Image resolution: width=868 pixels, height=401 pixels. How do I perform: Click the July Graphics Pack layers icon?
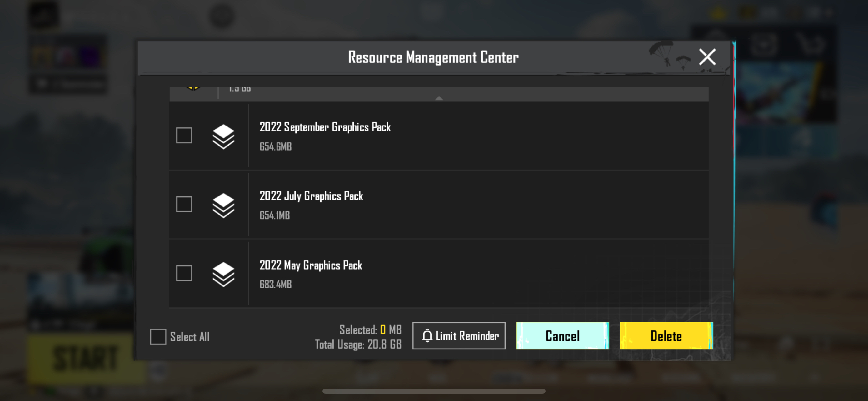[x=223, y=205]
